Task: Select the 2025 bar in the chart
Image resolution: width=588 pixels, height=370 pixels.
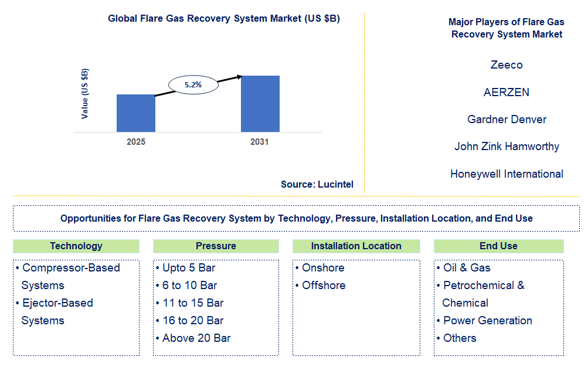Action: [136, 113]
